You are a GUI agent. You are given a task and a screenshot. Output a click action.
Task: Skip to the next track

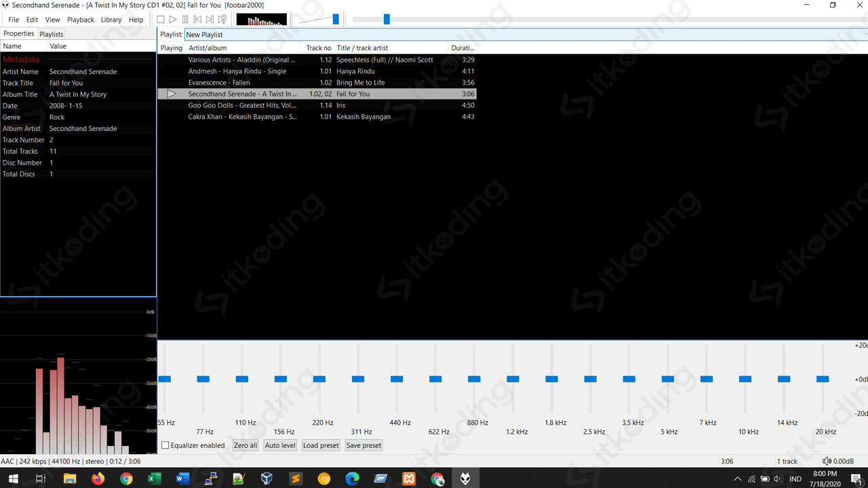(210, 20)
